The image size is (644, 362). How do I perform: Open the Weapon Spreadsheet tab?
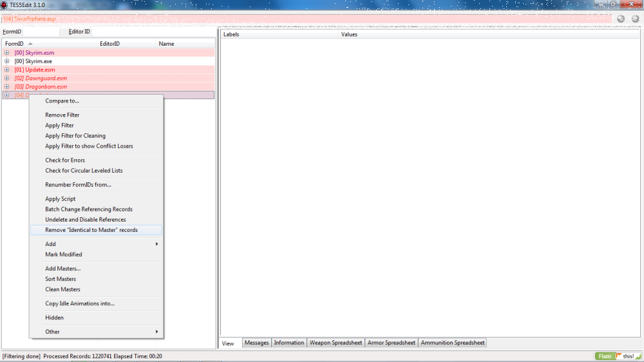click(336, 343)
